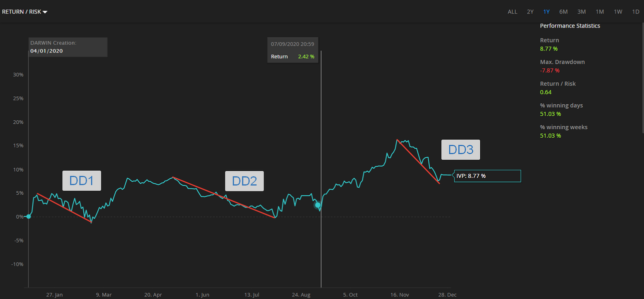Choose the 6M time range
The width and height of the screenshot is (644, 299).
click(563, 11)
